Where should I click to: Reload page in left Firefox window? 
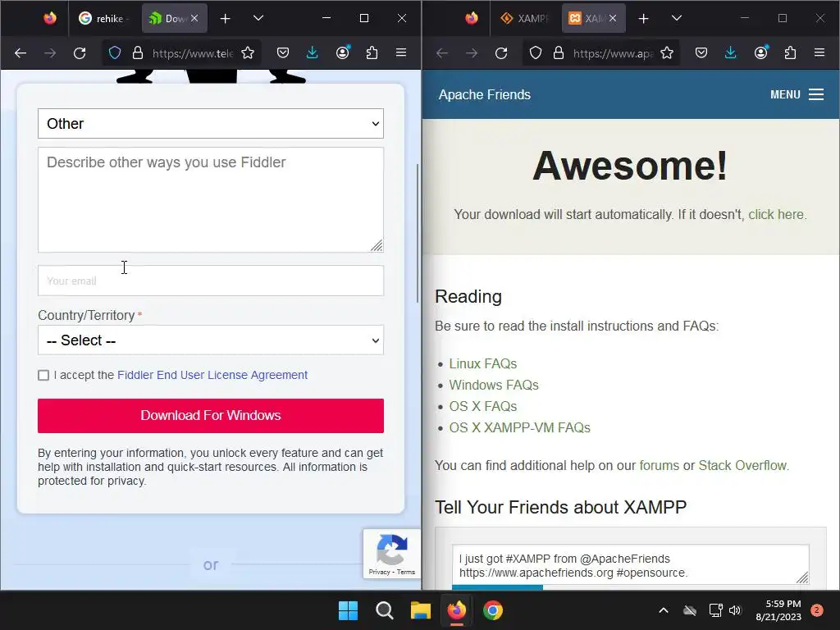pyautogui.click(x=80, y=53)
